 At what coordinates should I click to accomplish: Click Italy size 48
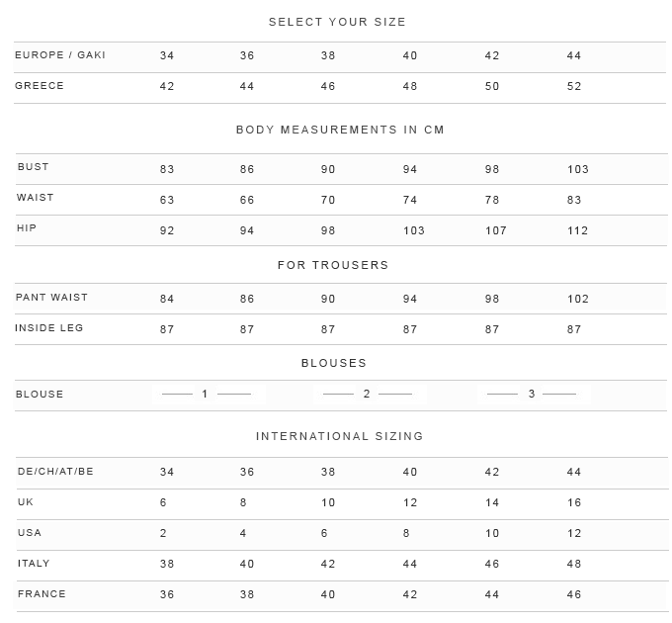pos(574,565)
